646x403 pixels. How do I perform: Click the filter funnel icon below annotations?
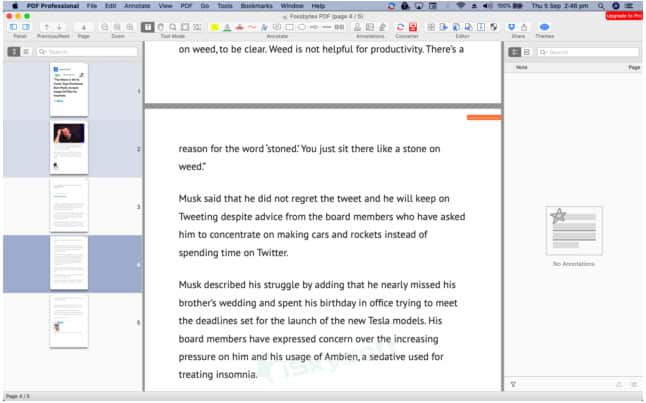tap(513, 384)
